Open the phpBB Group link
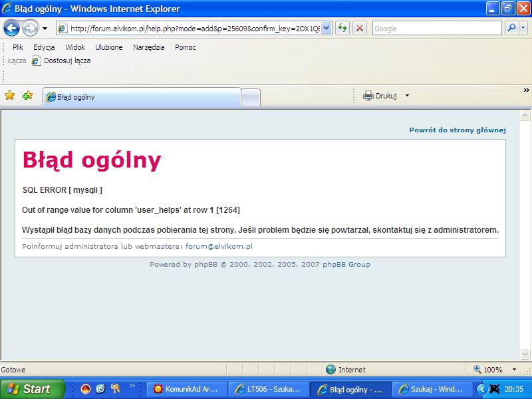Viewport: 532px width, 399px height. tap(346, 264)
